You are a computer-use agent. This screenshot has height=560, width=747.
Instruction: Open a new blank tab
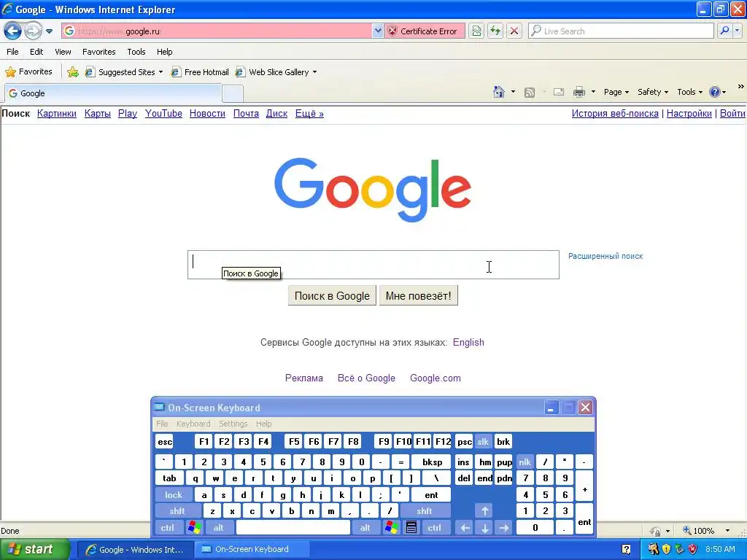pos(233,94)
